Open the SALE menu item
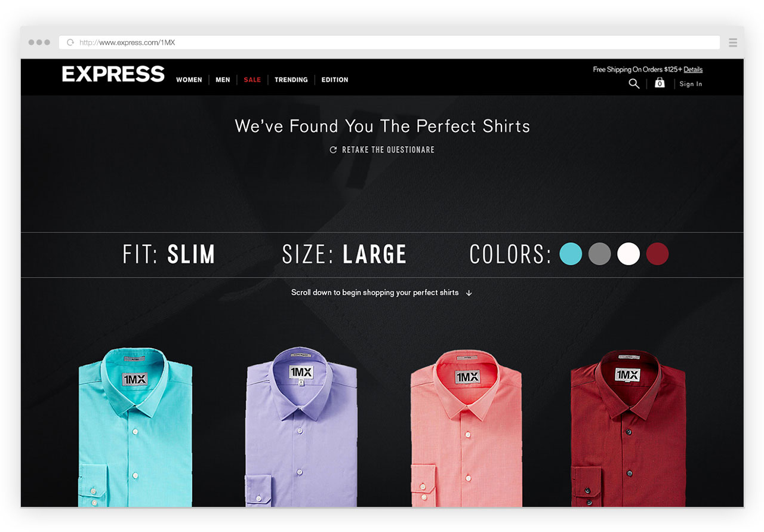764x532 pixels. point(252,80)
